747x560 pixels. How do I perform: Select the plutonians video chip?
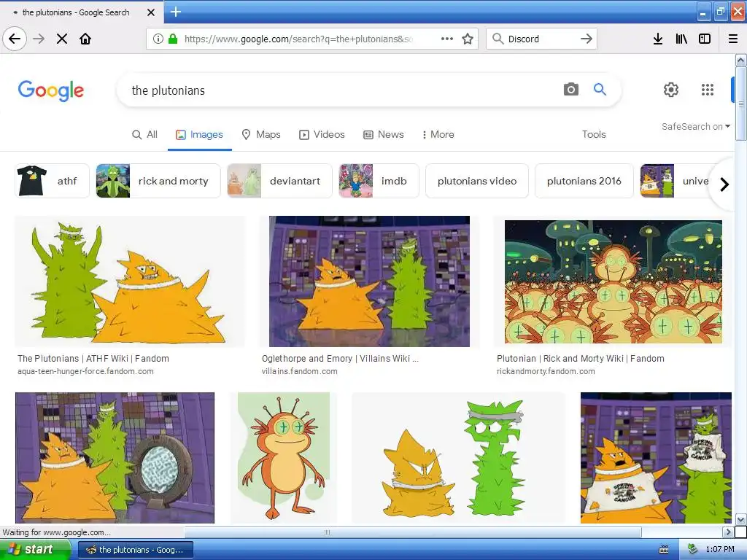tap(477, 181)
